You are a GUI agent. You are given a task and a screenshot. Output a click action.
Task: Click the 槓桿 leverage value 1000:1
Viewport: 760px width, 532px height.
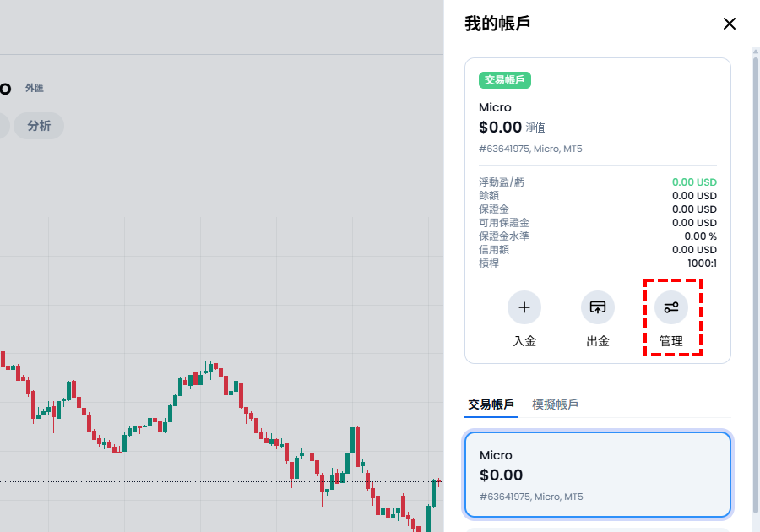(x=702, y=263)
